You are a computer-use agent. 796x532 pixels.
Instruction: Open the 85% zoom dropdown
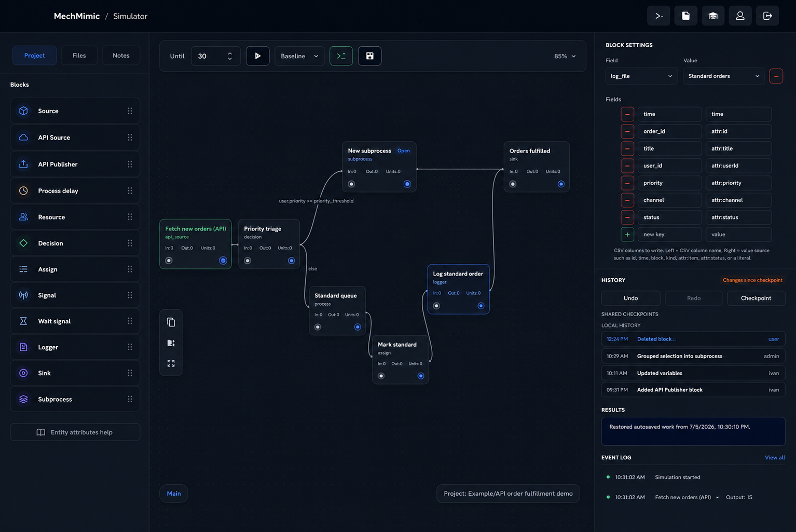click(x=565, y=56)
